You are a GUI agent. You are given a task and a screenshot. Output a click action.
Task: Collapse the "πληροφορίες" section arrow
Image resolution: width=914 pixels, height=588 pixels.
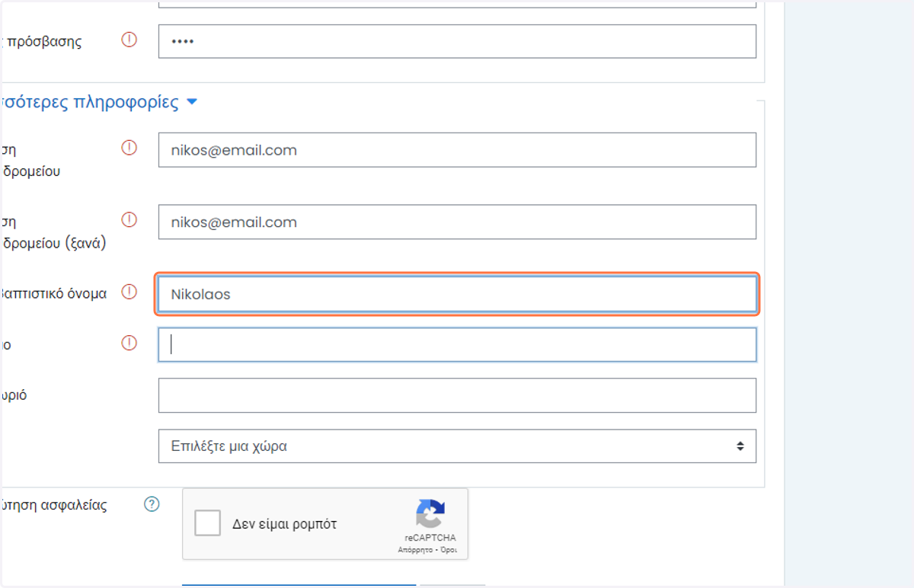point(192,102)
